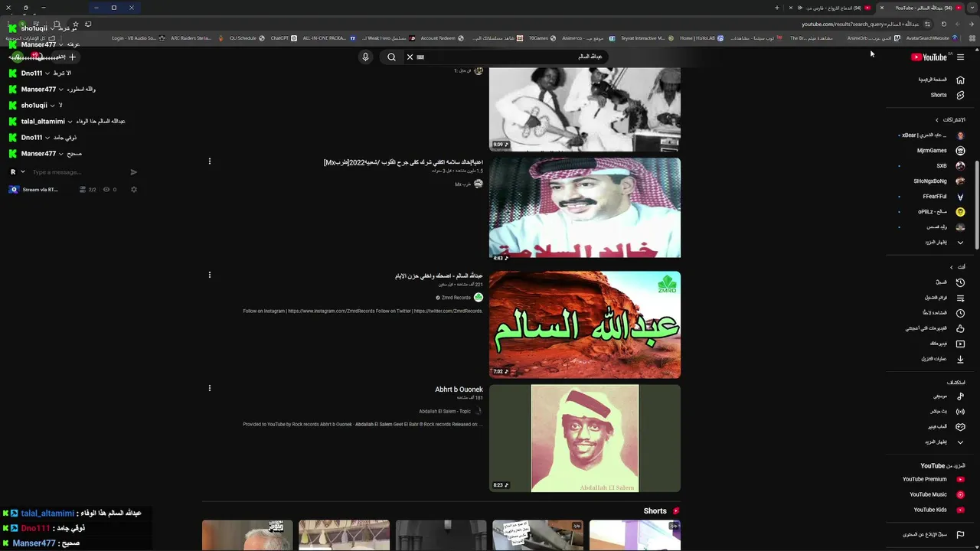Clear the search query with X

click(410, 57)
